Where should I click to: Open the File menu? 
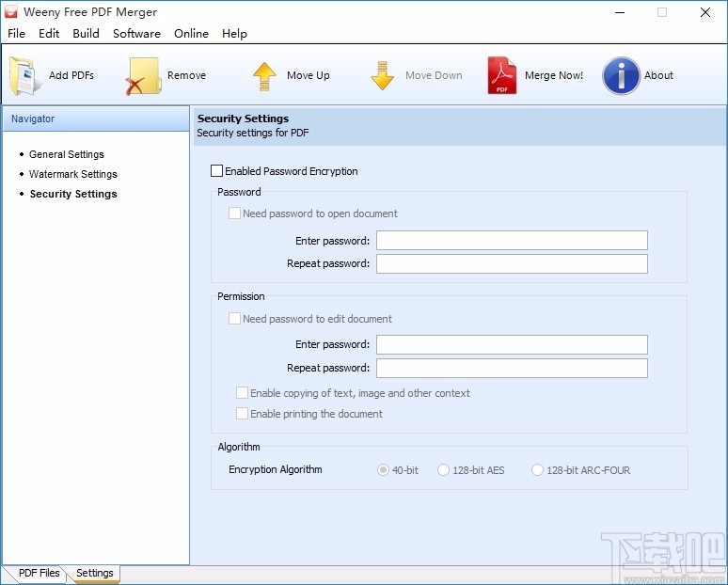pos(16,34)
